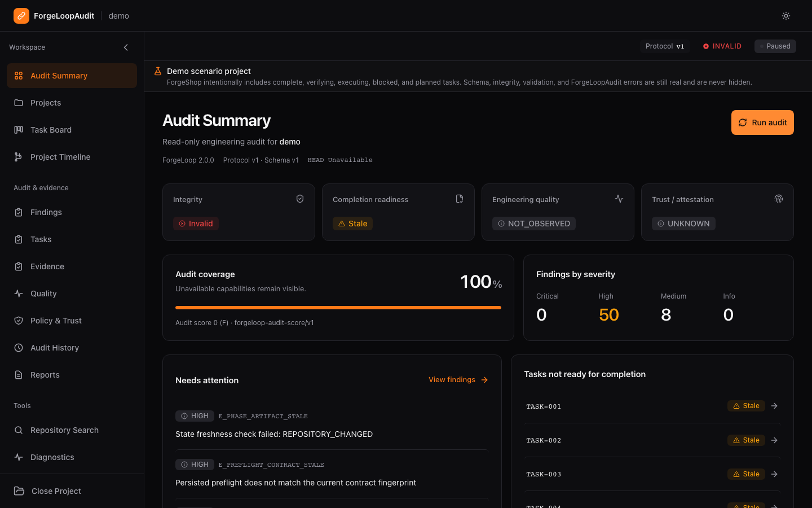This screenshot has height=508, width=812.
Task: Click the INVALID status indicator
Action: tap(722, 46)
